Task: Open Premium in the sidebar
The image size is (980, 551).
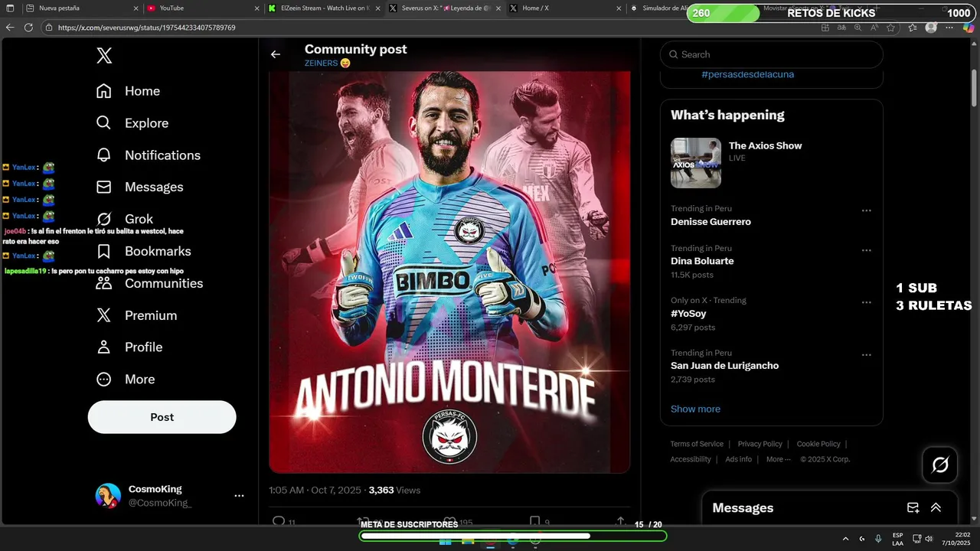Action: click(136, 315)
